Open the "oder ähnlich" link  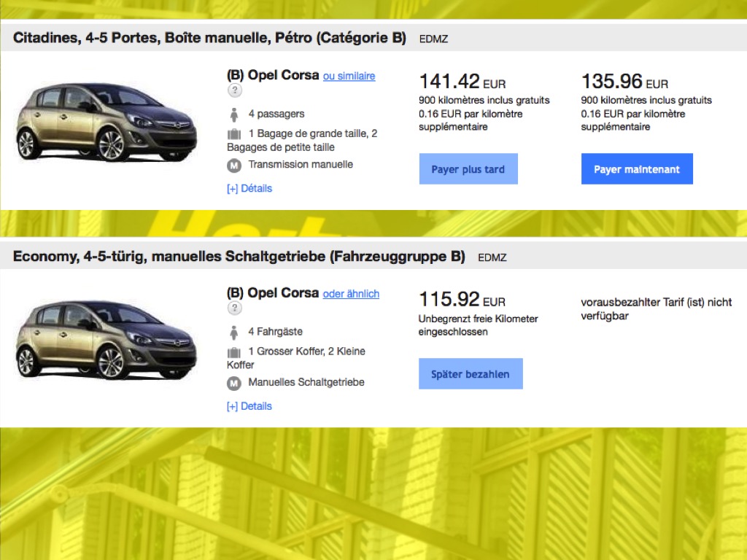pos(351,294)
